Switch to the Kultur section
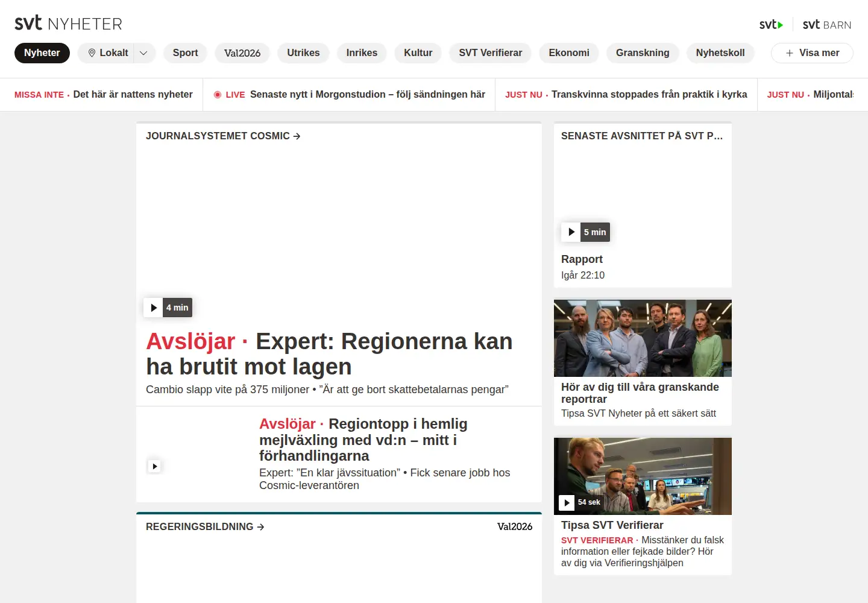 [x=418, y=53]
